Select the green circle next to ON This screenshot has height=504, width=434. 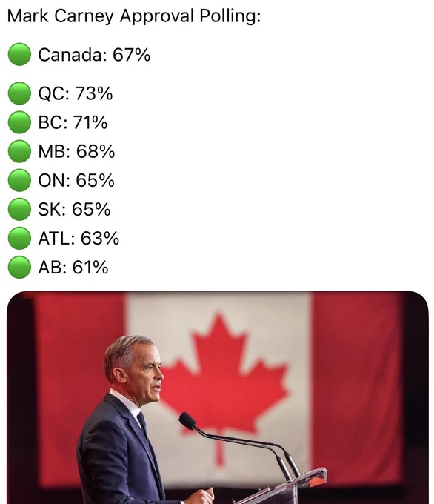point(19,180)
